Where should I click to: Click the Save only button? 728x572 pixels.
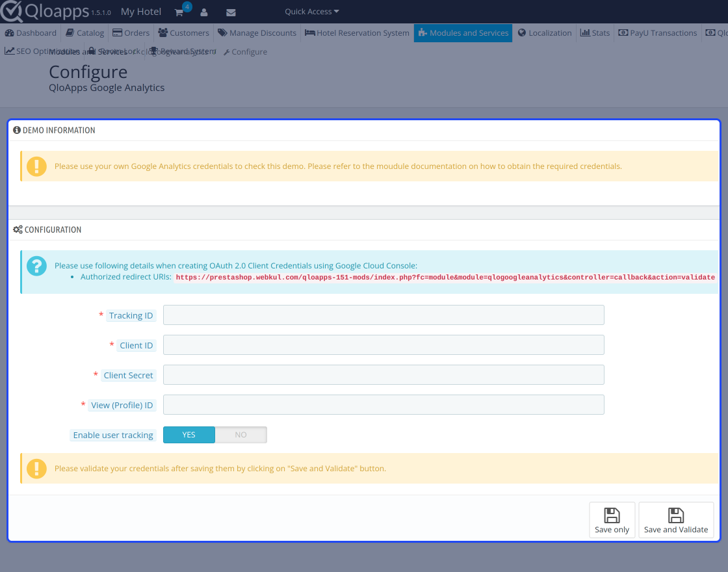point(612,520)
